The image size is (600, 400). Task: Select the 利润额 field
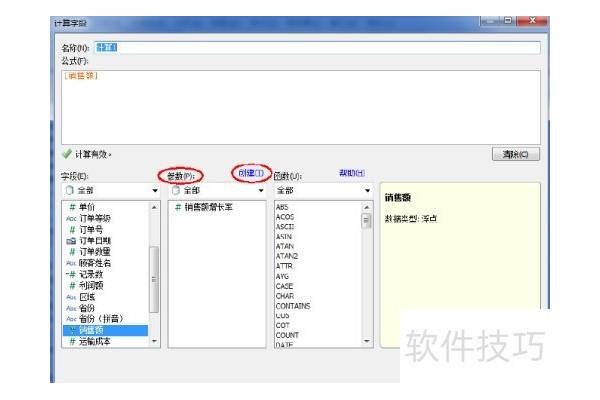point(106,285)
